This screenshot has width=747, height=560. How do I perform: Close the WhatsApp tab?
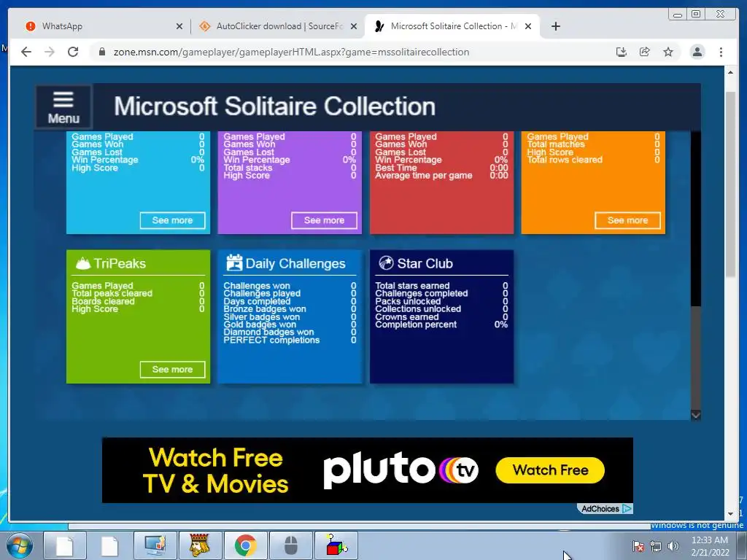click(179, 26)
